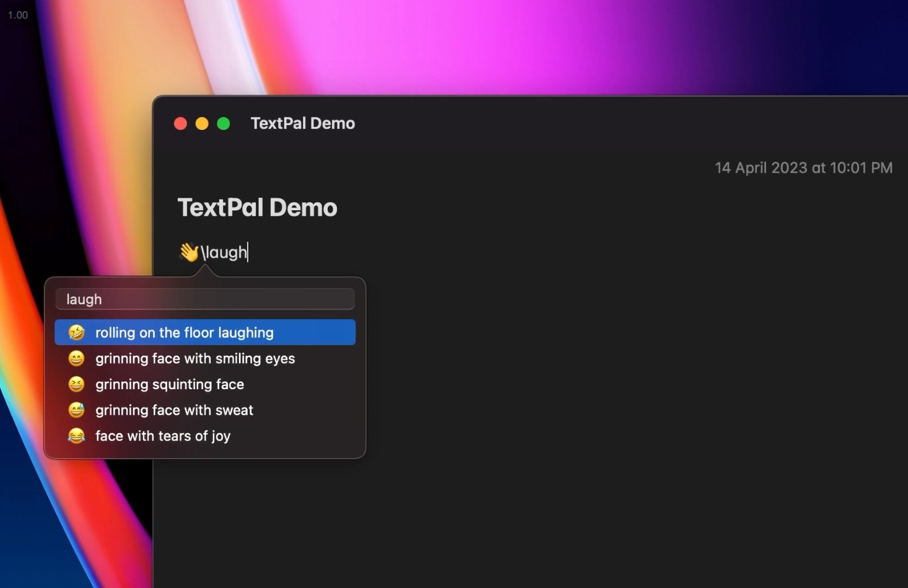
Task: Minimize the TextPal Demo window
Action: tap(202, 124)
